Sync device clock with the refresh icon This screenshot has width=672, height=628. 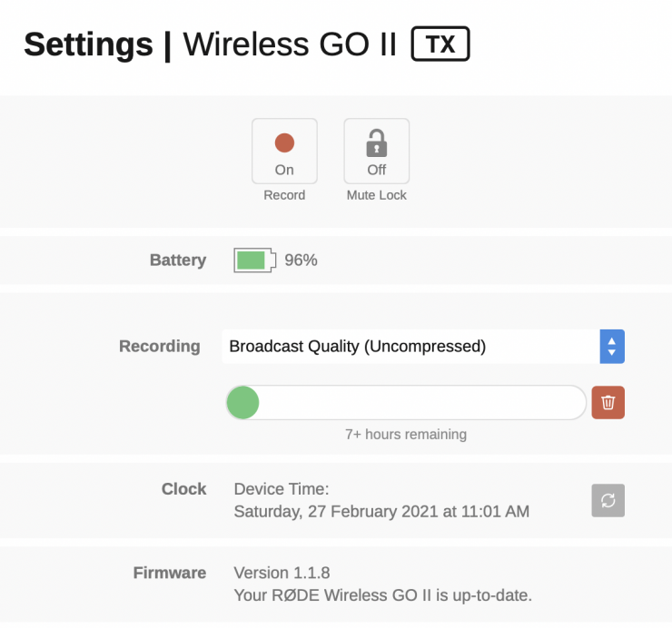[608, 500]
